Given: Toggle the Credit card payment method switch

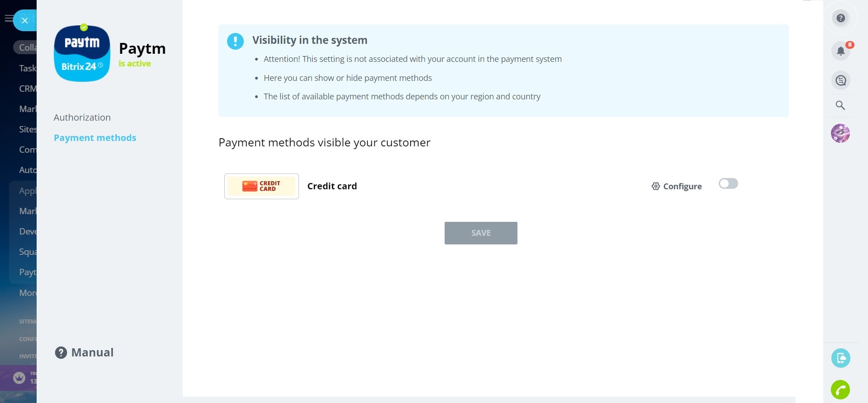Looking at the screenshot, I should 728,183.
